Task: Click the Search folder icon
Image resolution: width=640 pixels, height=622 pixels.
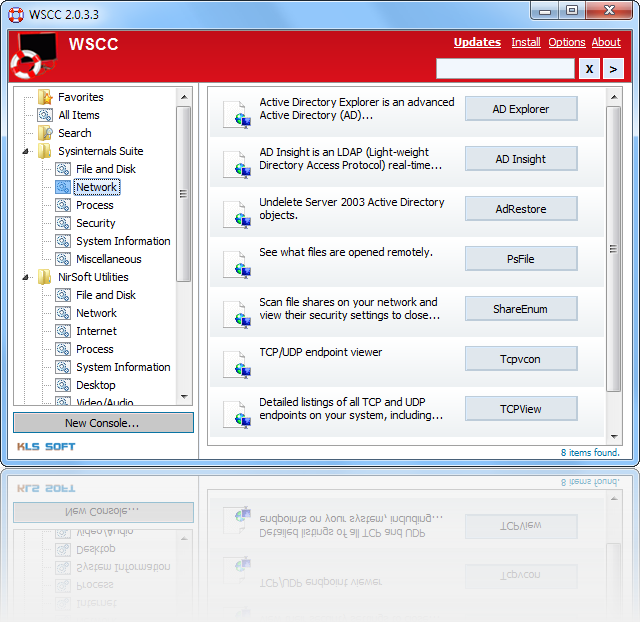Action: point(45,133)
